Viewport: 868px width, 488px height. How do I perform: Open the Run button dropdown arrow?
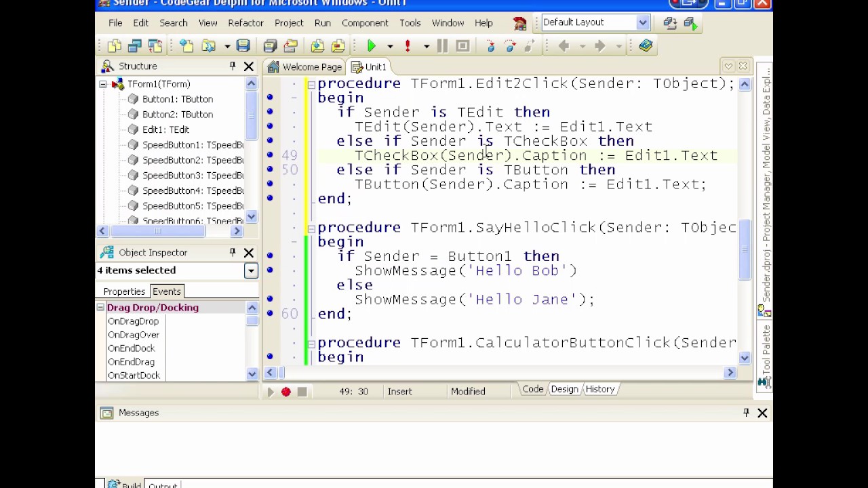click(390, 46)
